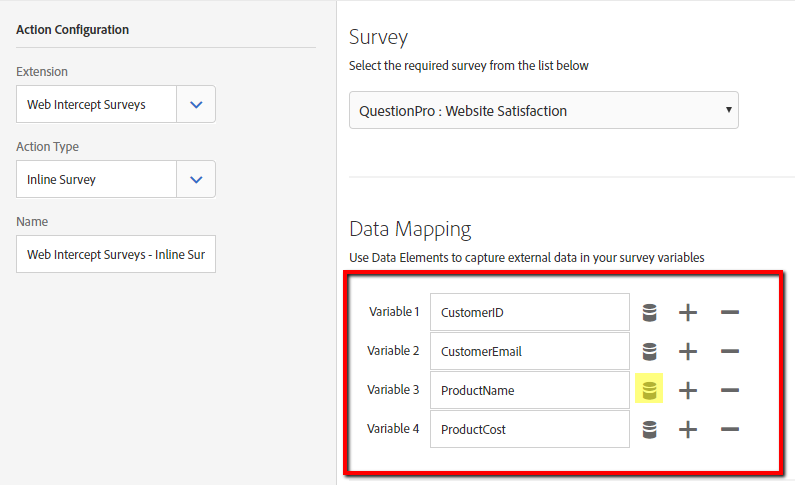Add a row after Variable 4
Screen dimensions: 795x485
coord(688,429)
